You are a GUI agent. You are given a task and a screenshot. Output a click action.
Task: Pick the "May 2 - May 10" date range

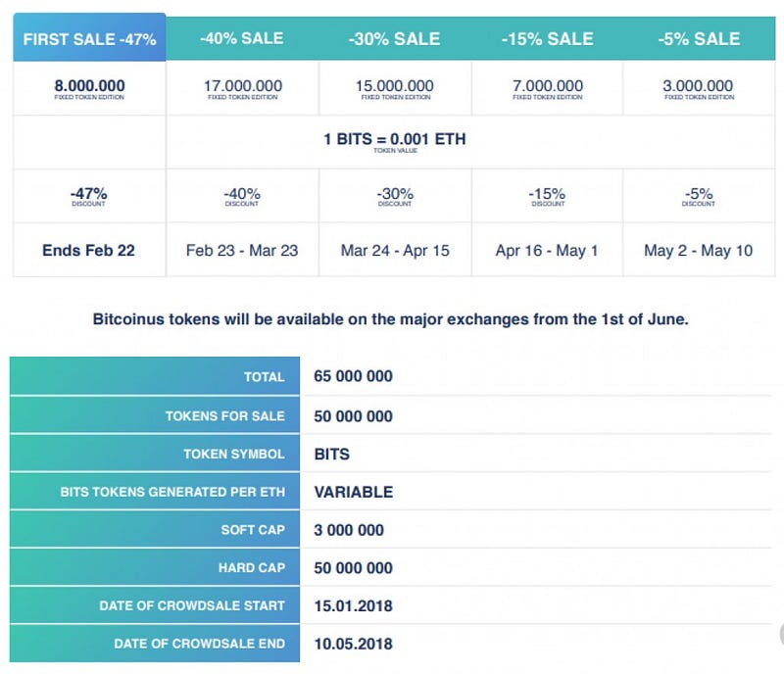coord(699,250)
